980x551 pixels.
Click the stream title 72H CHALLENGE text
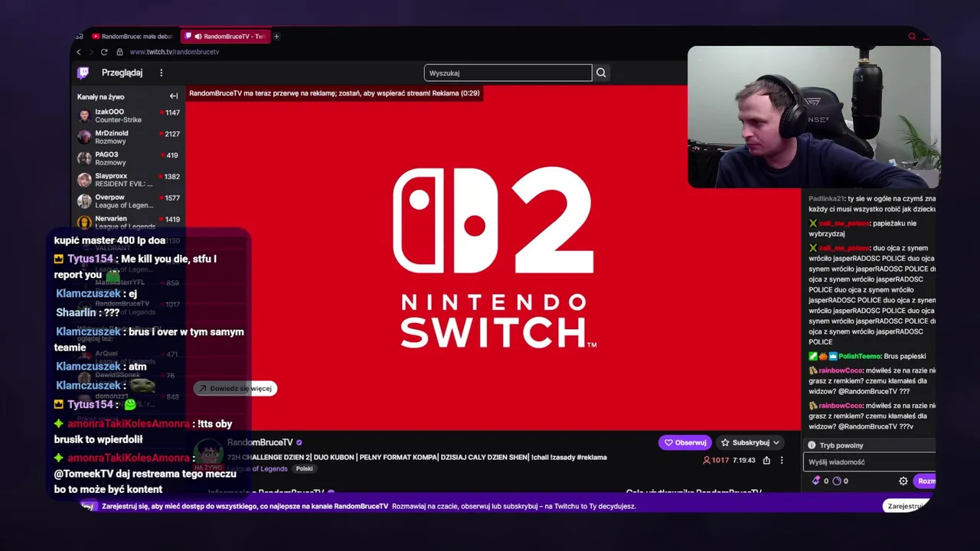tap(417, 457)
